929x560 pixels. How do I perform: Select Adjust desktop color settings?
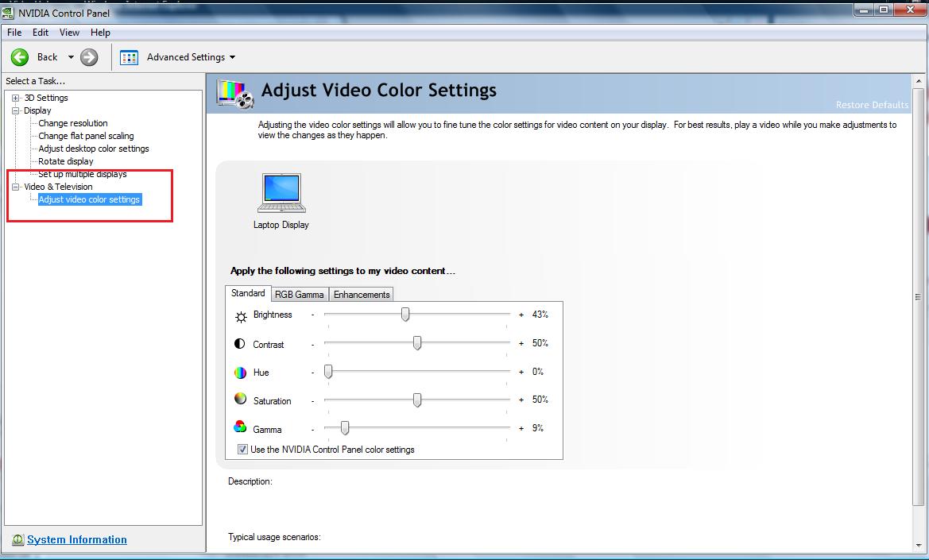pos(94,149)
